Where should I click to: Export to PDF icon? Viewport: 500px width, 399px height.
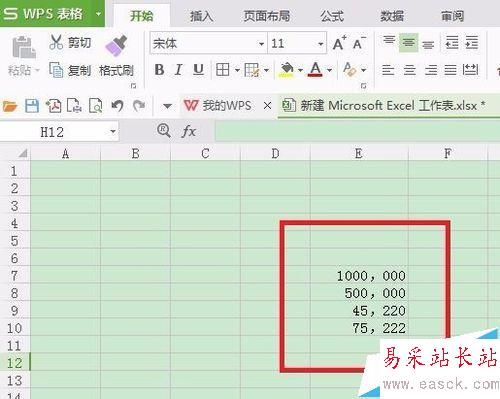53,106
